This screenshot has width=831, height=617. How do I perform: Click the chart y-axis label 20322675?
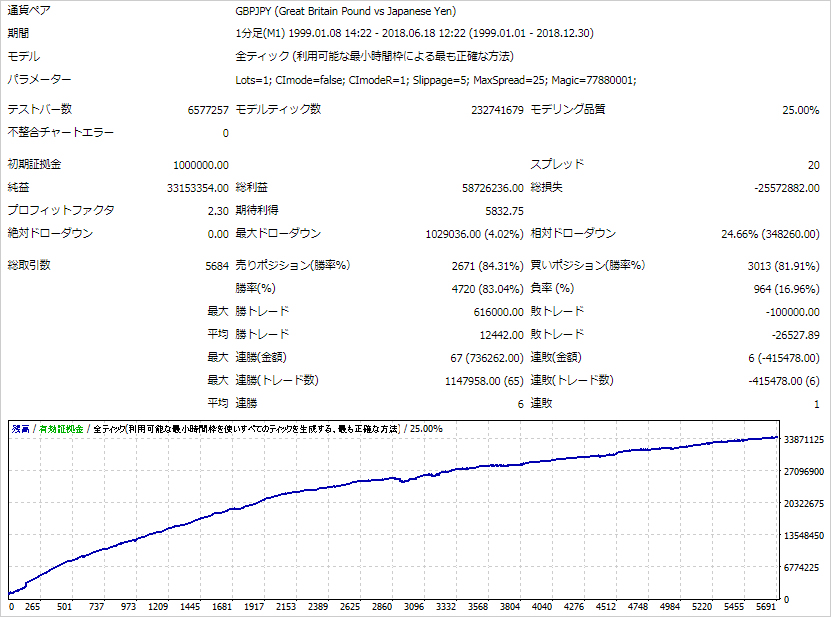804,504
